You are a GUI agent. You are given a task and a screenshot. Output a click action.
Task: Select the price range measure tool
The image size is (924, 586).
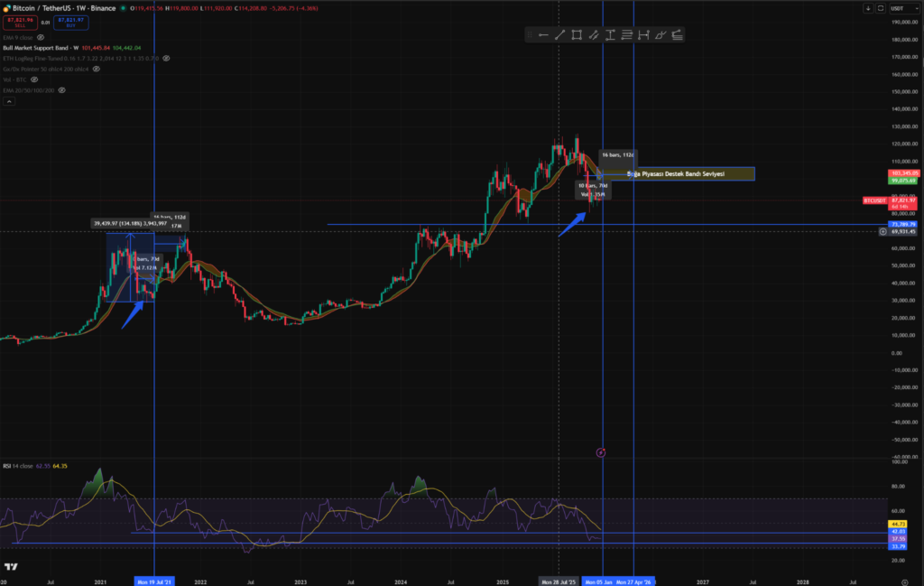(611, 35)
